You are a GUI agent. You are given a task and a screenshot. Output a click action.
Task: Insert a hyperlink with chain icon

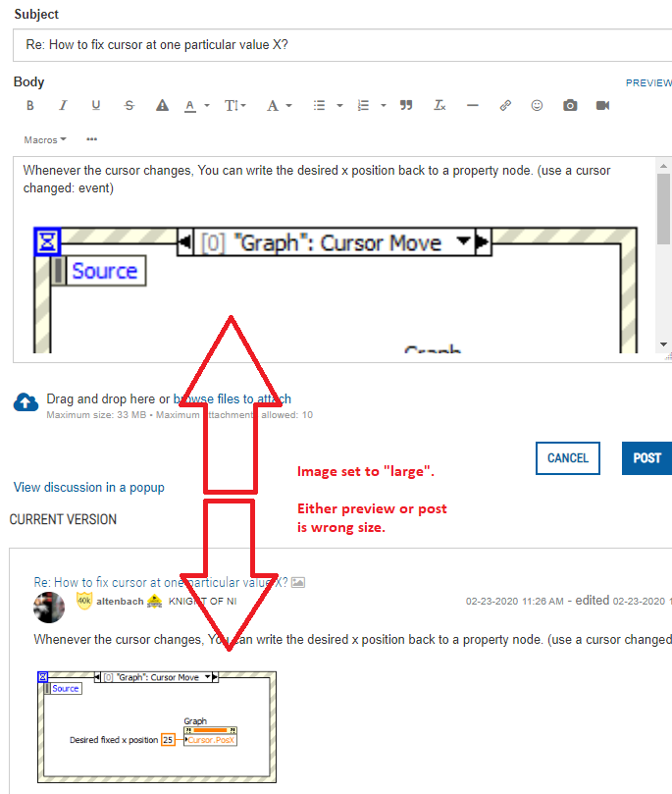[505, 105]
